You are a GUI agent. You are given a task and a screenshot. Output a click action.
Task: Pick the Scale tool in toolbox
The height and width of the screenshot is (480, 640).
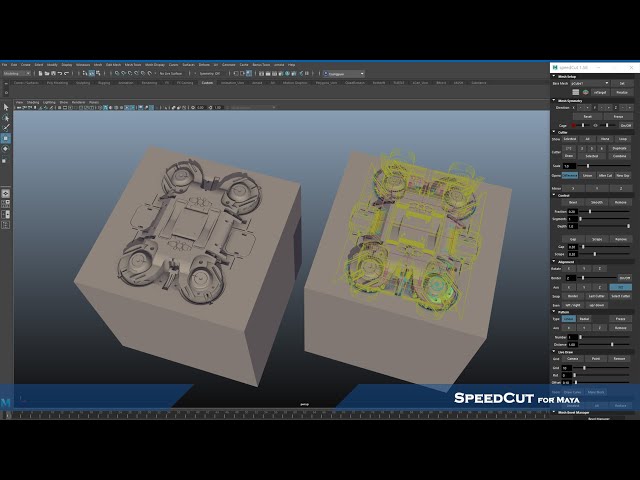pyautogui.click(x=5, y=160)
